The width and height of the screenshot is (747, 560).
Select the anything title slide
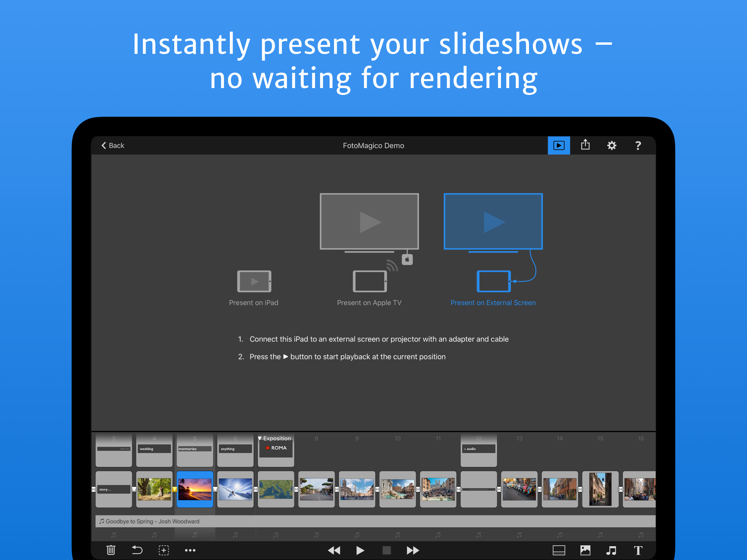click(235, 450)
